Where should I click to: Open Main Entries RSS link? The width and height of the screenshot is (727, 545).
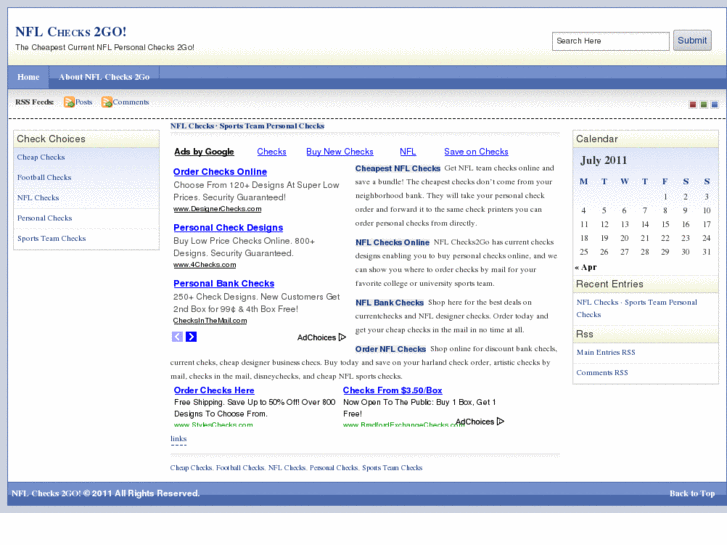(x=606, y=352)
